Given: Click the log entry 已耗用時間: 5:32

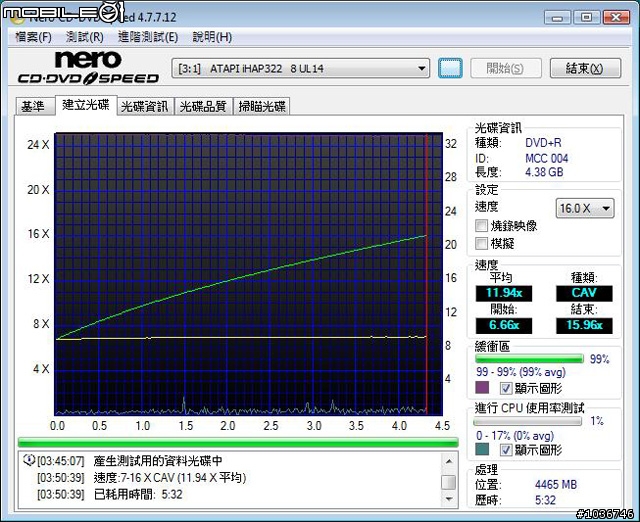Looking at the screenshot, I should 138,494.
